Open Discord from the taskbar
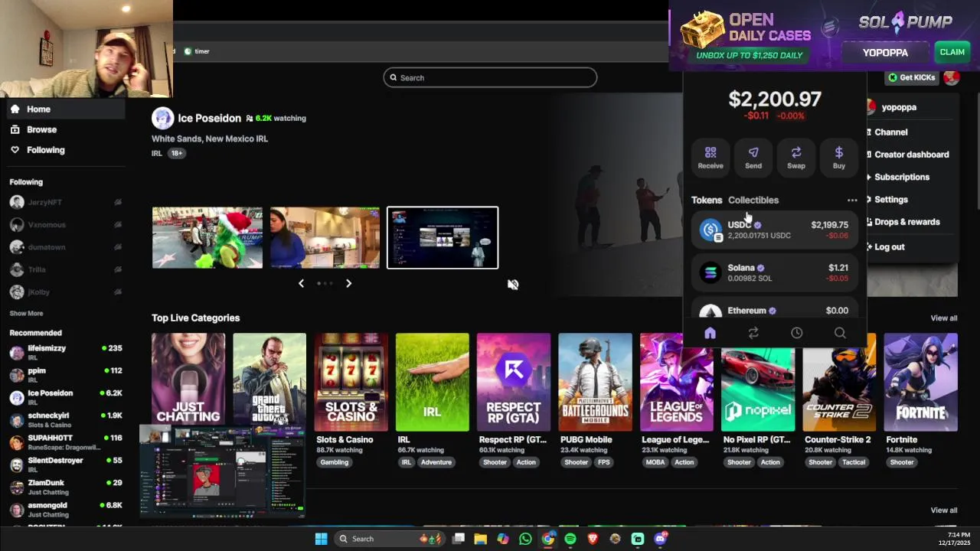Viewport: 980px width, 551px height. pos(660,539)
